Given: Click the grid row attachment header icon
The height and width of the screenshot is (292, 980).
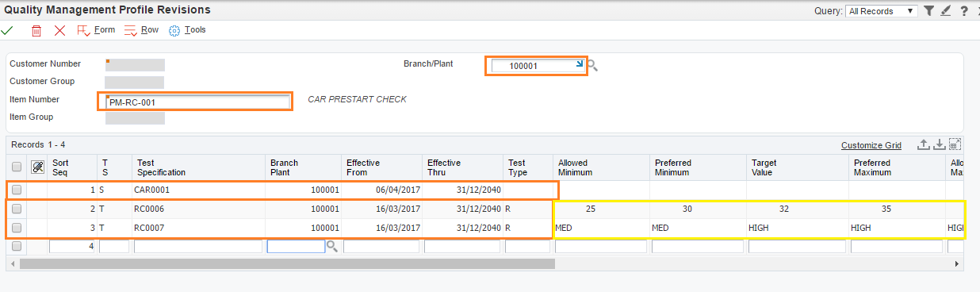Looking at the screenshot, I should coord(37,167).
